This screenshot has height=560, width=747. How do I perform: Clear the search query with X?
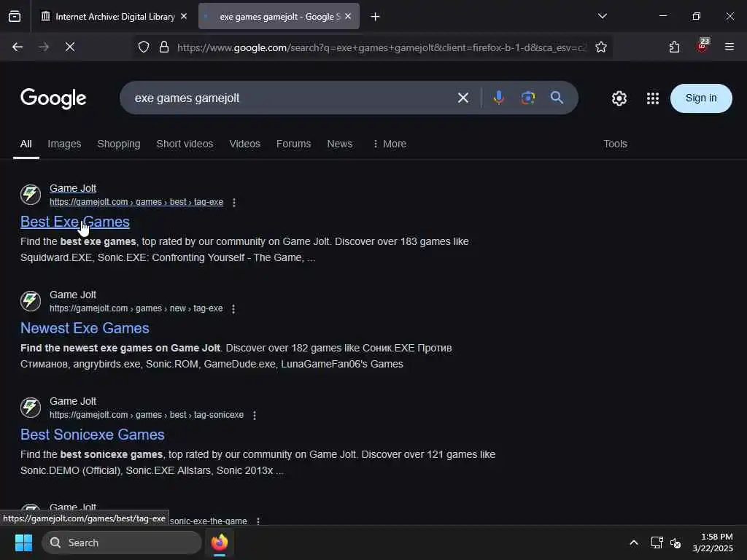click(463, 98)
